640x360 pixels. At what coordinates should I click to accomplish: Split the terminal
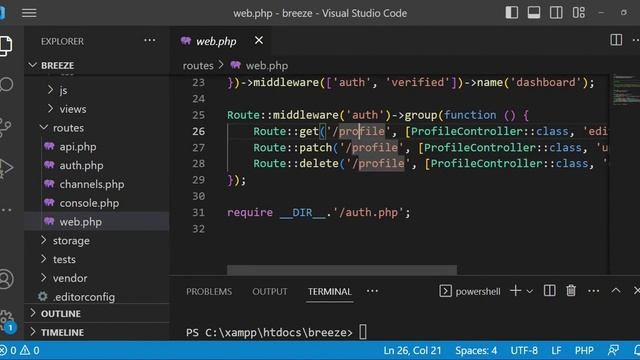click(x=549, y=291)
